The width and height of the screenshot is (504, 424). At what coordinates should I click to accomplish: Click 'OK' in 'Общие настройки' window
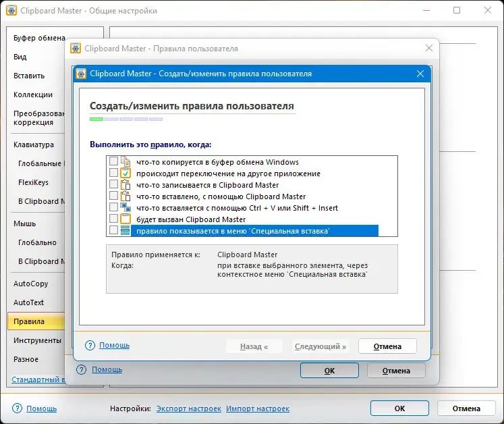(399, 408)
